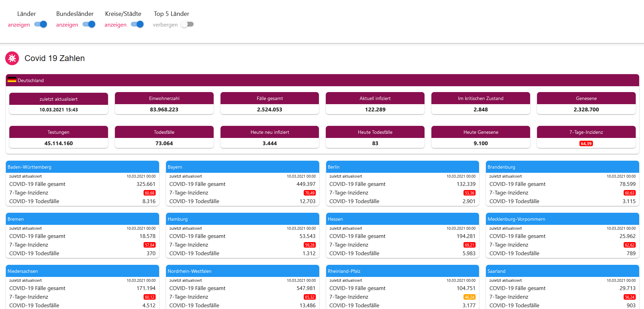Click the Im kritischen Zustand value 2.848
This screenshot has width=644, height=309.
click(x=481, y=109)
